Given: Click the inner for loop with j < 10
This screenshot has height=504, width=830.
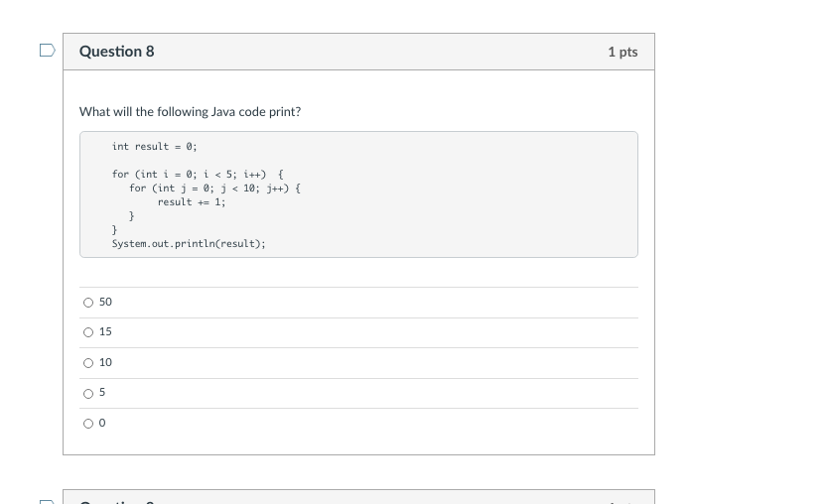Looking at the screenshot, I should pyautogui.click(x=214, y=189).
